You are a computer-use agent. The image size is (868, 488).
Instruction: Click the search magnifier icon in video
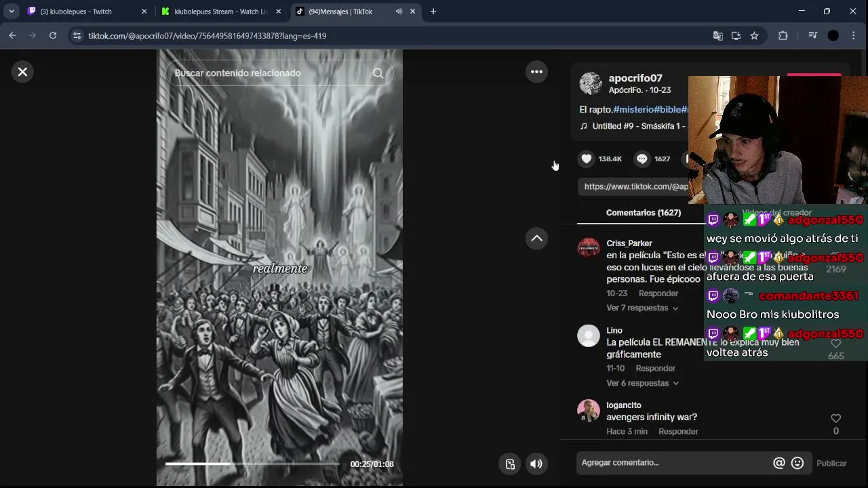[x=378, y=73]
